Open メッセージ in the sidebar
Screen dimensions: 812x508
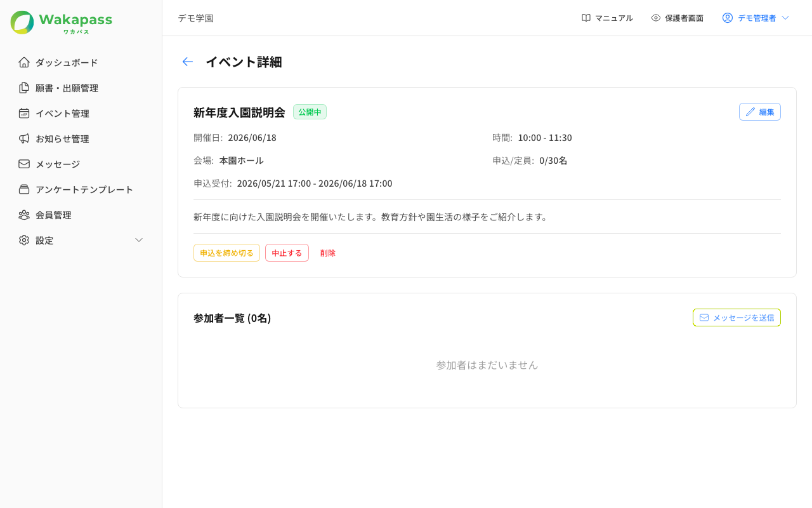[81, 164]
